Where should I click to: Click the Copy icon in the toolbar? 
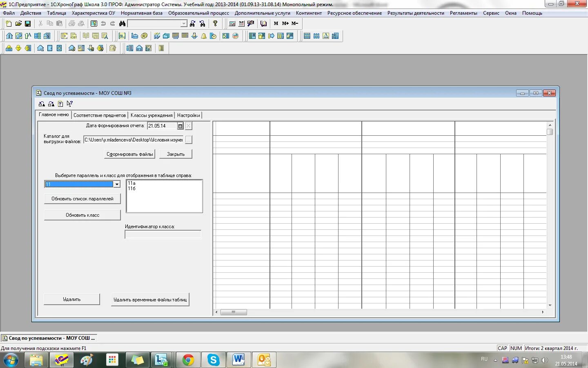point(50,23)
